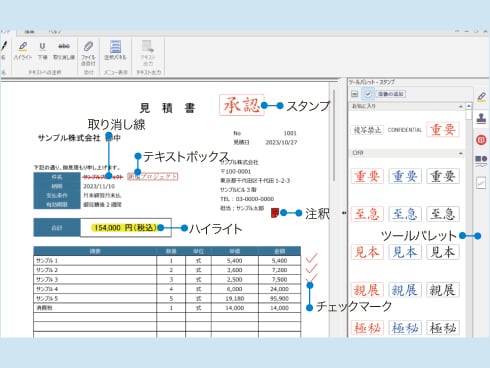Open the 注釈パネル annotation panel
The height and width of the screenshot is (368, 490).
115,50
